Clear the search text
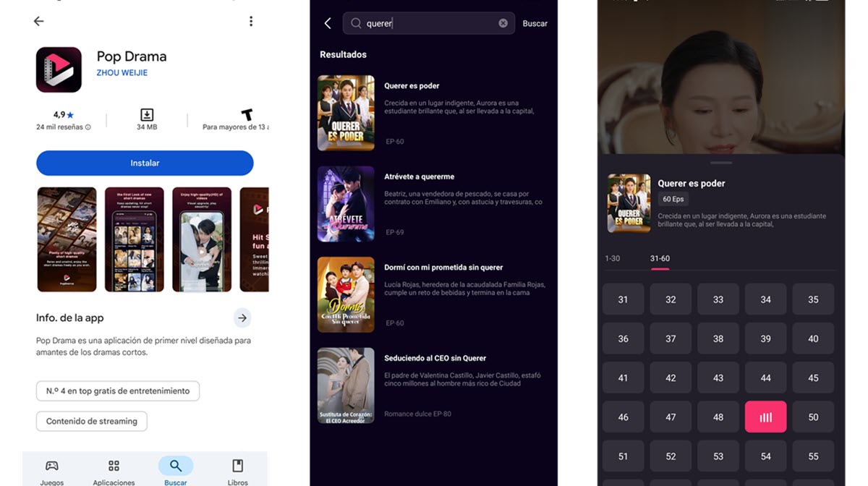The width and height of the screenshot is (868, 486). 503,23
